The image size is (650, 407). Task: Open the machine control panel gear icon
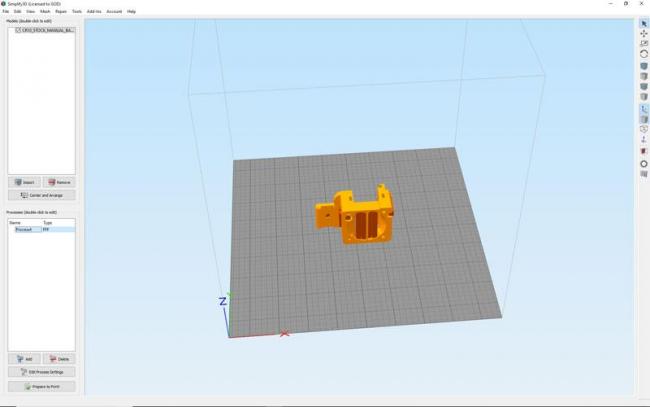click(644, 163)
